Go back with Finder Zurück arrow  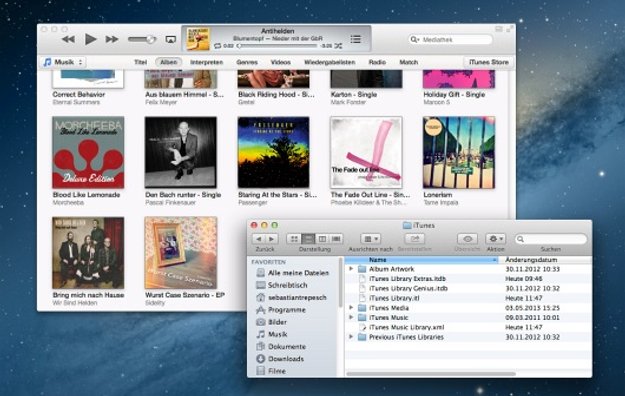pos(259,239)
